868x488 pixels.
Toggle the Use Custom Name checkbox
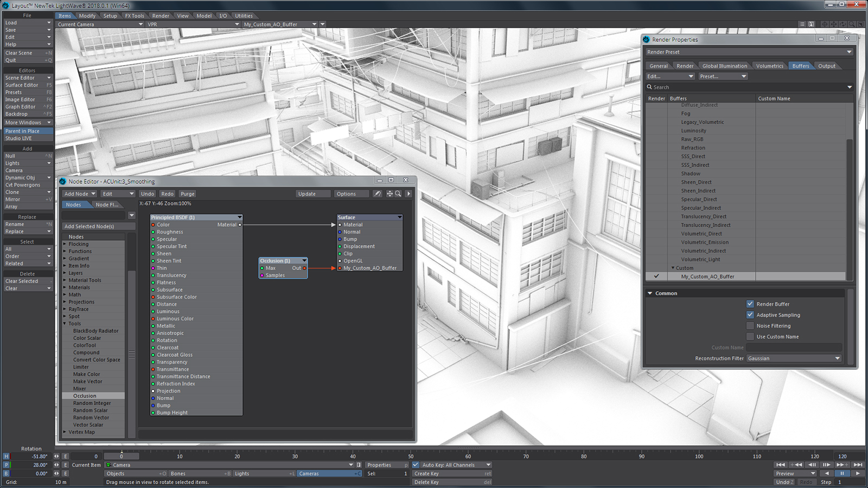pos(750,337)
